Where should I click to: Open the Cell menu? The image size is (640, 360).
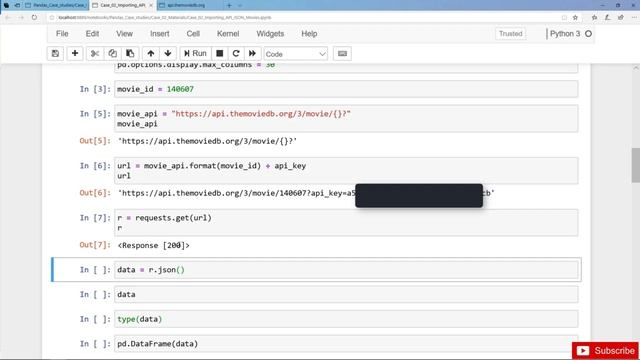pyautogui.click(x=193, y=34)
